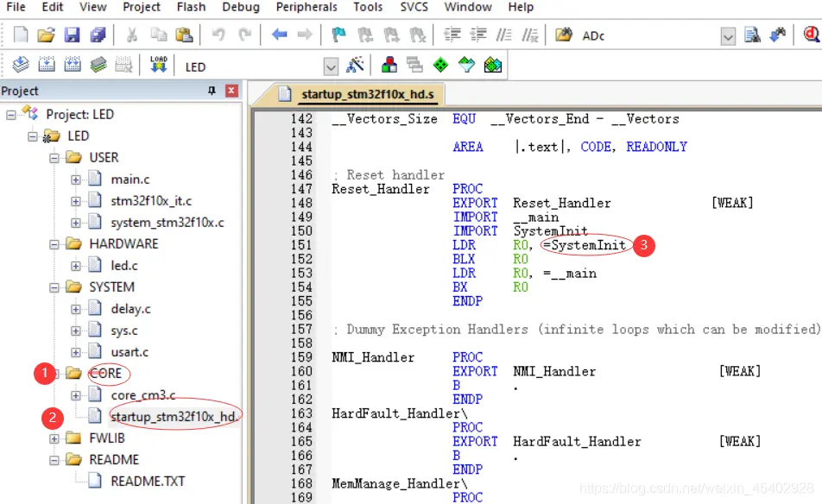Save the current file with the floppy icon
This screenshot has height=504, width=822.
(73, 35)
